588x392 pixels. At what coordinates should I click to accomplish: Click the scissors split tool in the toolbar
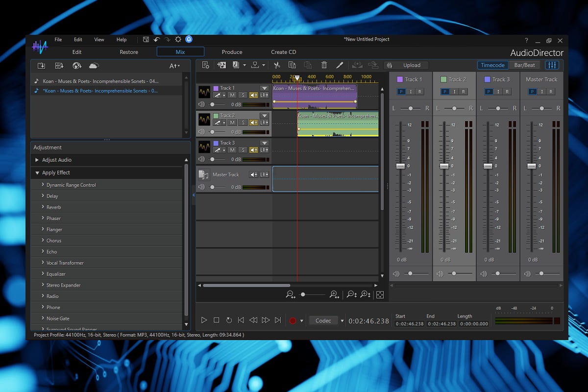277,65
